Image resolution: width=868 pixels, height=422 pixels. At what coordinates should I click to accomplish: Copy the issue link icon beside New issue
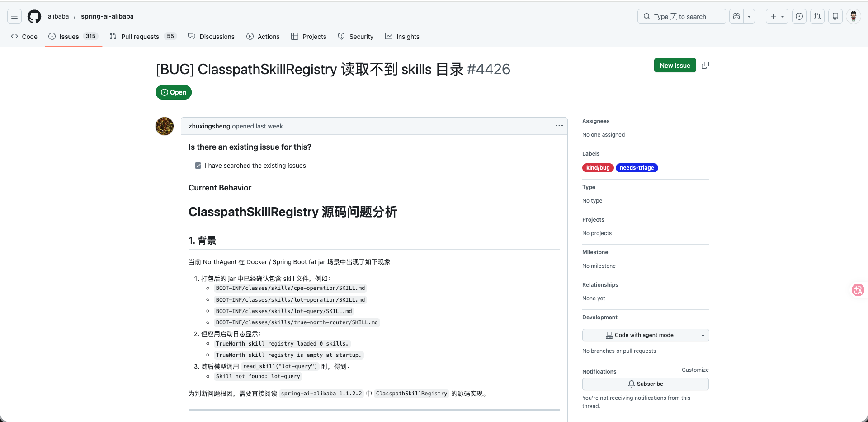coord(705,66)
